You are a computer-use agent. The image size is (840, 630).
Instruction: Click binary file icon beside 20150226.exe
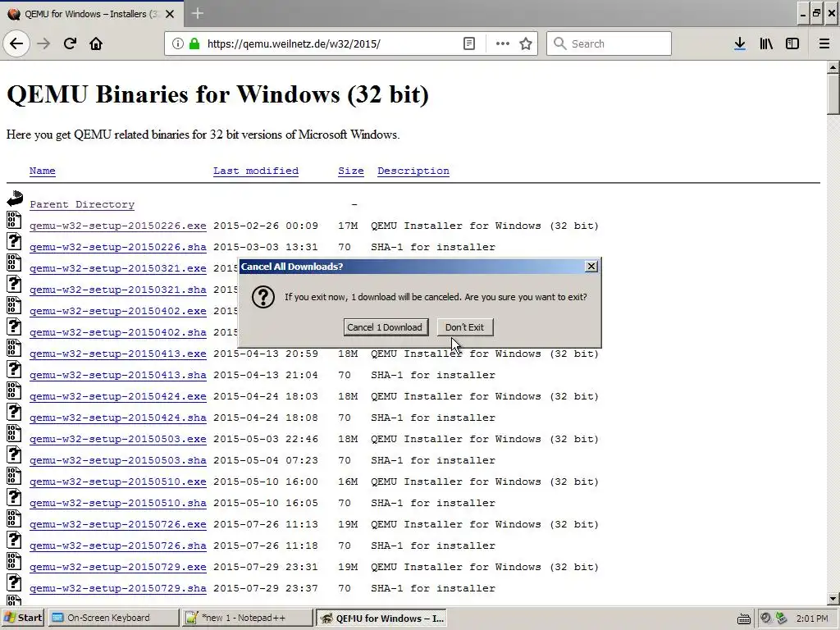(x=14, y=220)
